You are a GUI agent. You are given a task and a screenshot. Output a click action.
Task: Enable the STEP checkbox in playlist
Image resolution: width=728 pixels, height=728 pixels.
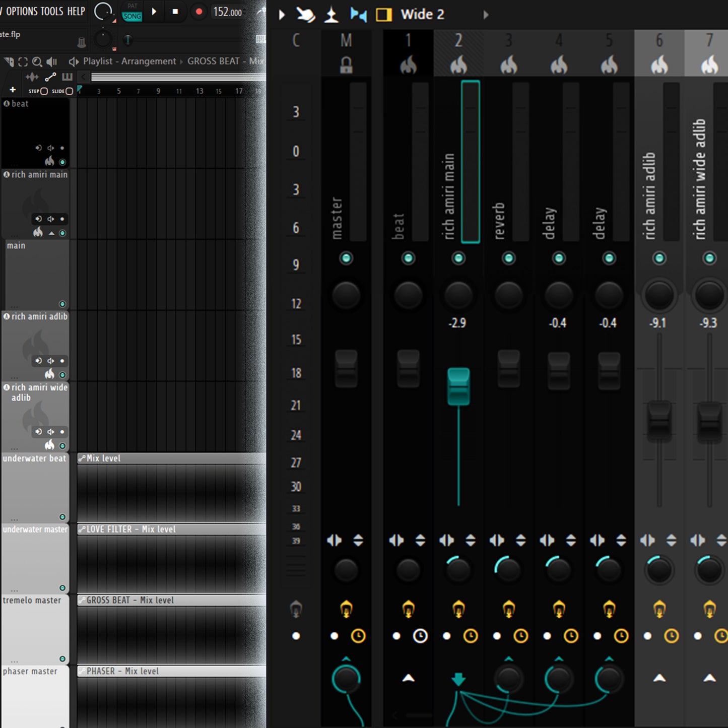(44, 91)
